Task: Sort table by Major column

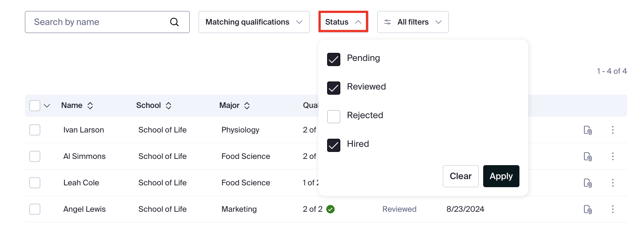Action: (x=247, y=106)
